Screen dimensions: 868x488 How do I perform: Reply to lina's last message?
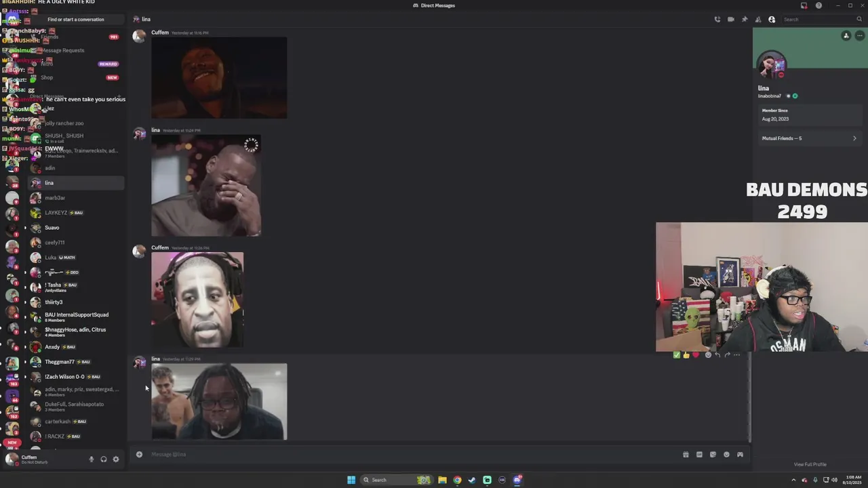(717, 354)
